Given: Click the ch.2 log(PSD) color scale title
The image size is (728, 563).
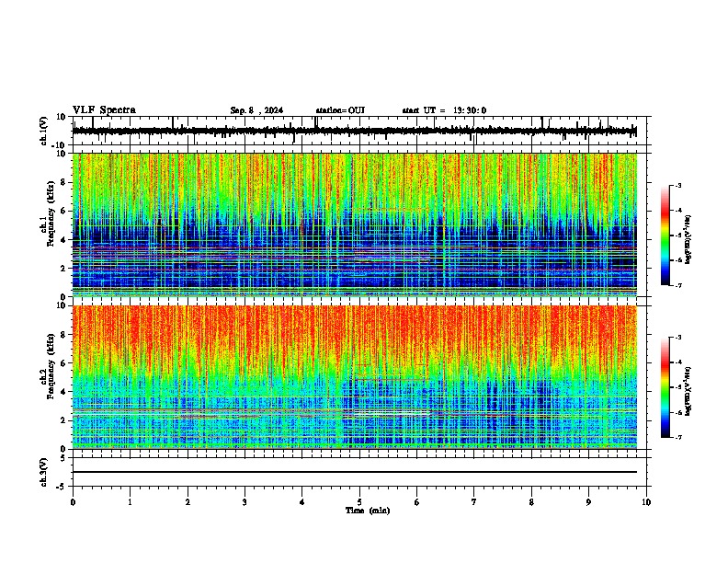Looking at the screenshot, I should point(688,391).
